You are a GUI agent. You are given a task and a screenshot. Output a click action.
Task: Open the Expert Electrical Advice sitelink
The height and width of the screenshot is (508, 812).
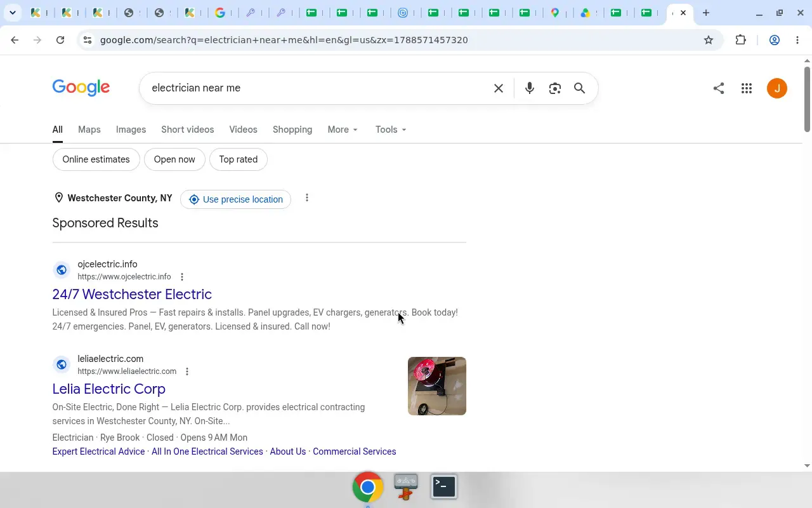point(98,451)
